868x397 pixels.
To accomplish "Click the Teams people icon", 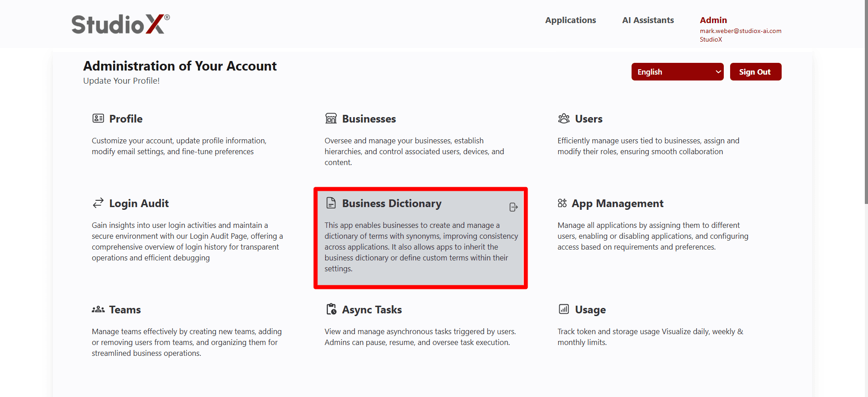I will pos(98,309).
